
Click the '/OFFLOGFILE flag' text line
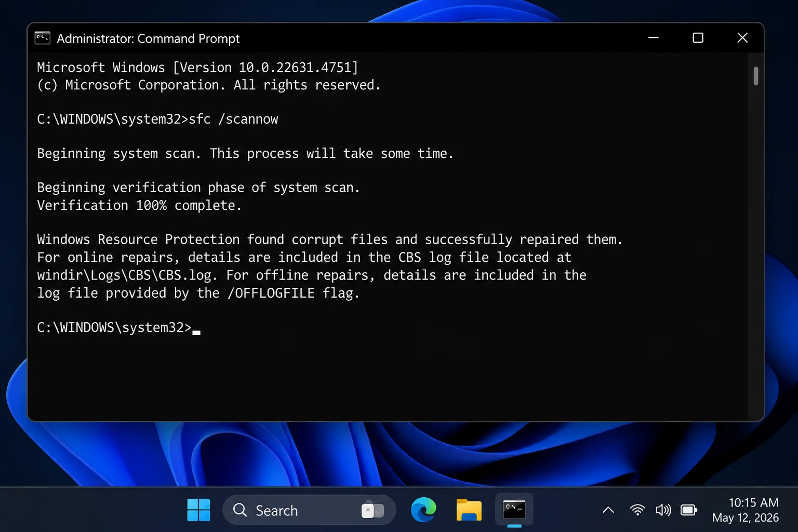(198, 294)
